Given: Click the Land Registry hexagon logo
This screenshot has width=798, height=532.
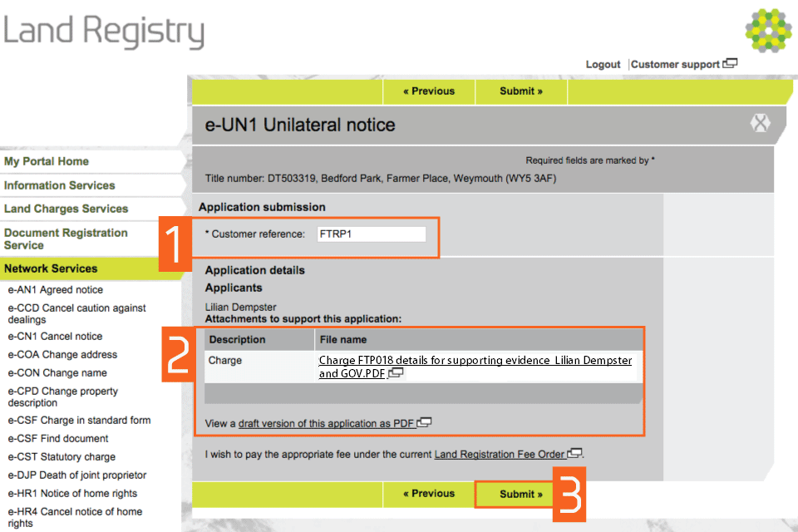Looking at the screenshot, I should (767, 30).
